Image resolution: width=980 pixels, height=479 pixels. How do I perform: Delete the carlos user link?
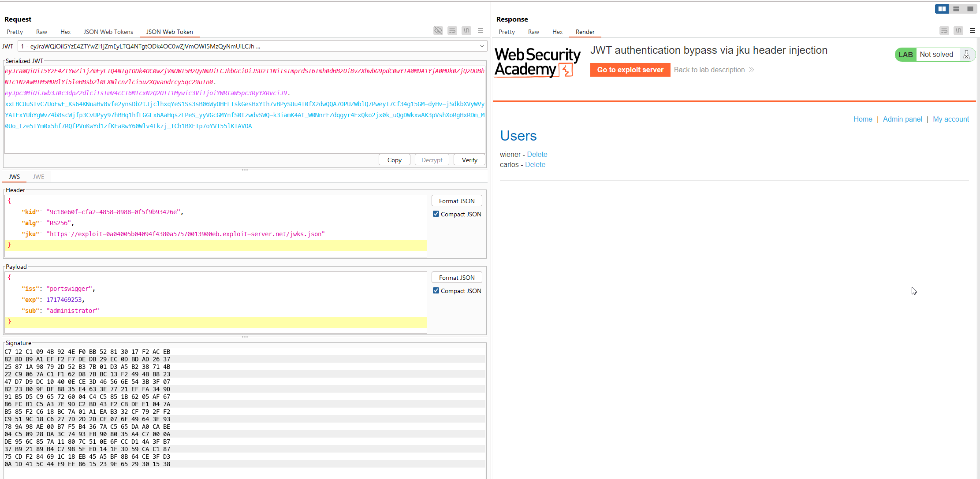pyautogui.click(x=535, y=165)
